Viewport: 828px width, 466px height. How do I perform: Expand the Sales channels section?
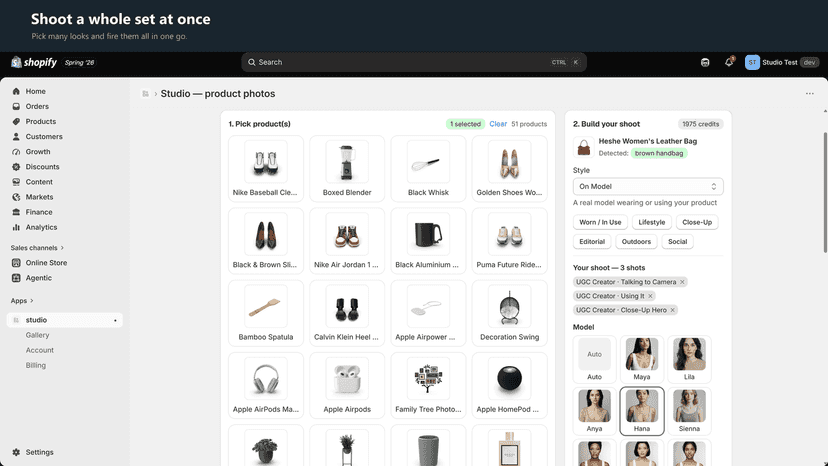(37, 248)
